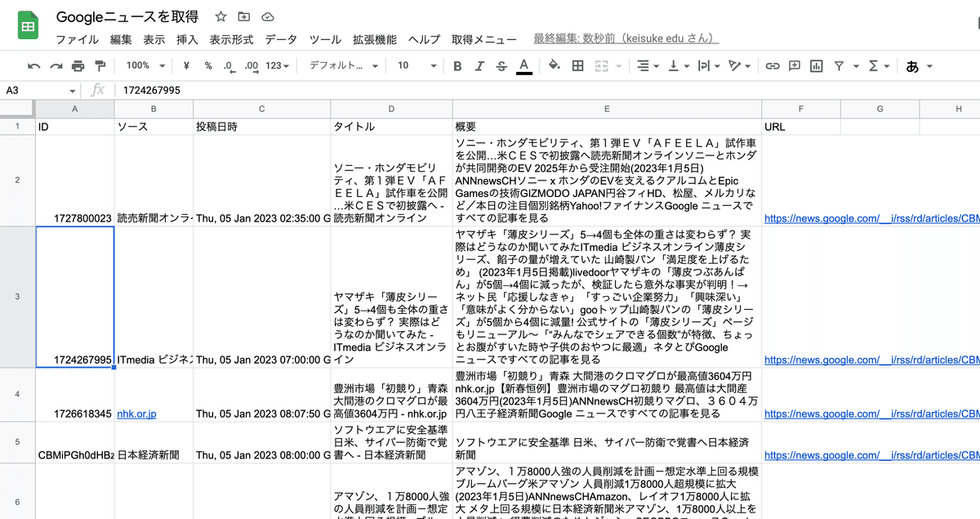Create a filter
Image resolution: width=980 pixels, height=519 pixels.
(840, 66)
